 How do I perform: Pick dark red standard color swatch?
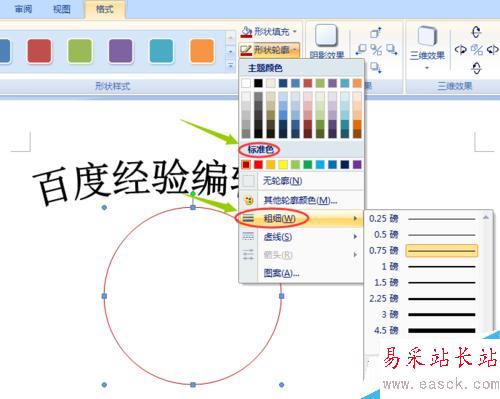point(246,164)
